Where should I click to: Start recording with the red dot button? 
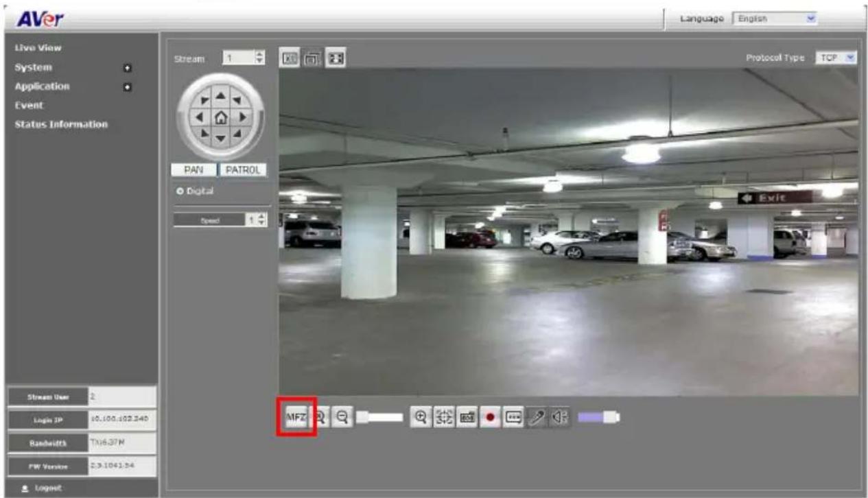(491, 416)
